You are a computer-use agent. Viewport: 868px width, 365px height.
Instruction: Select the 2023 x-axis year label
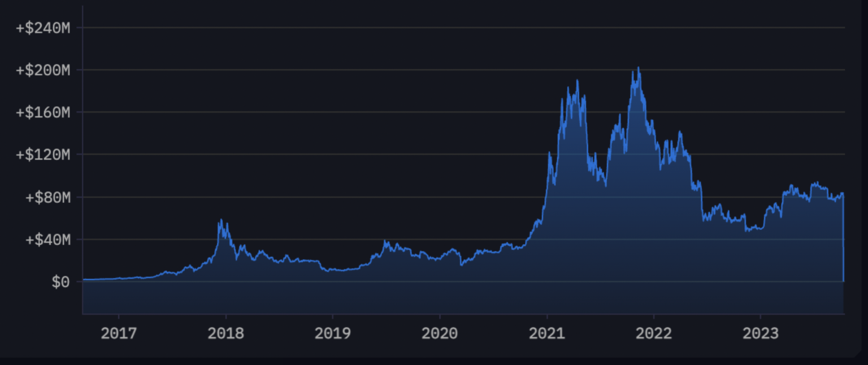761,333
